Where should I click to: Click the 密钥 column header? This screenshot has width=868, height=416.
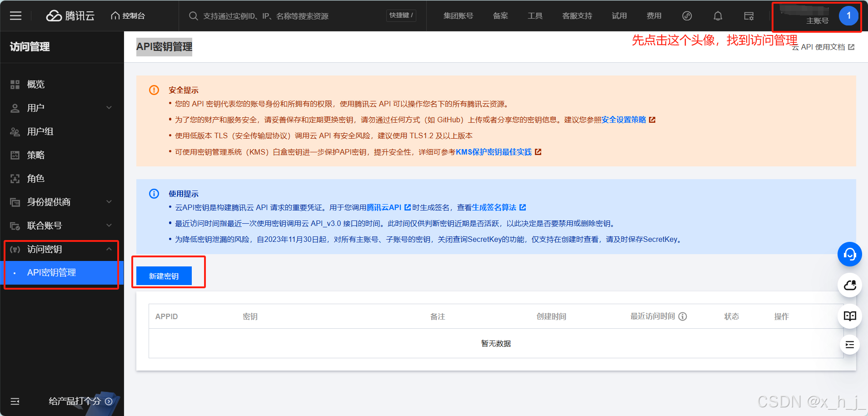point(250,316)
